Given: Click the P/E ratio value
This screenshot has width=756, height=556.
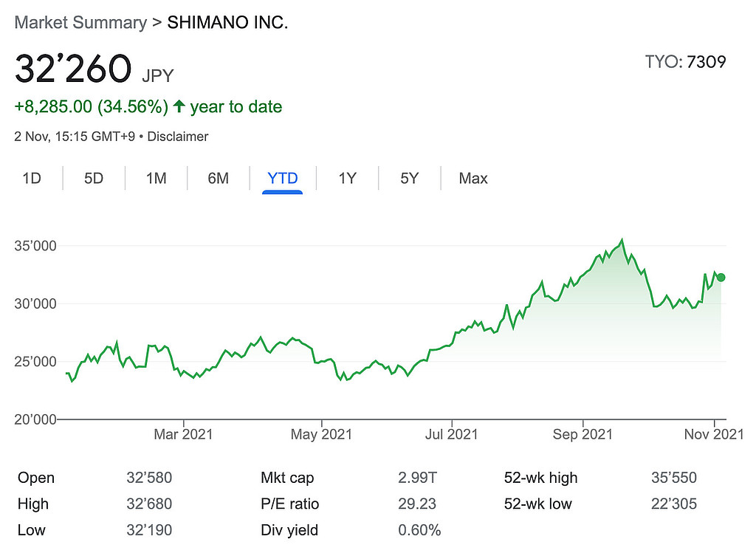Looking at the screenshot, I should click(x=417, y=504).
